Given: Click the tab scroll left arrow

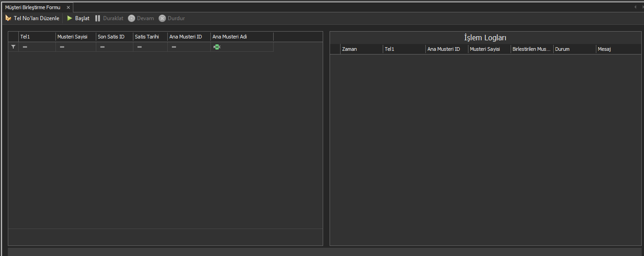Looking at the screenshot, I should (x=635, y=7).
